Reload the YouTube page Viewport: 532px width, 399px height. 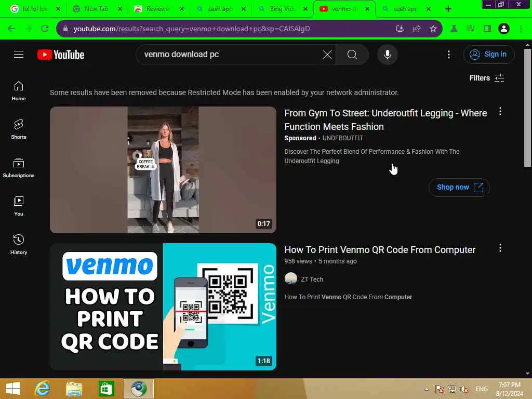click(x=45, y=29)
